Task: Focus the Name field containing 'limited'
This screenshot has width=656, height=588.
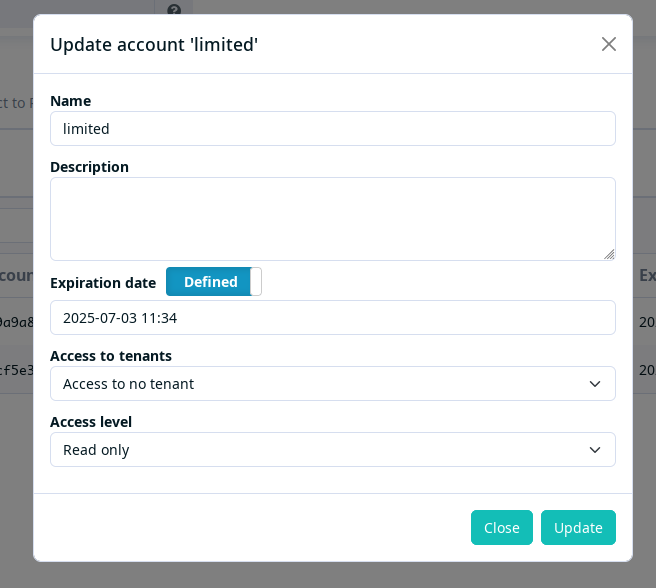Action: 333,129
